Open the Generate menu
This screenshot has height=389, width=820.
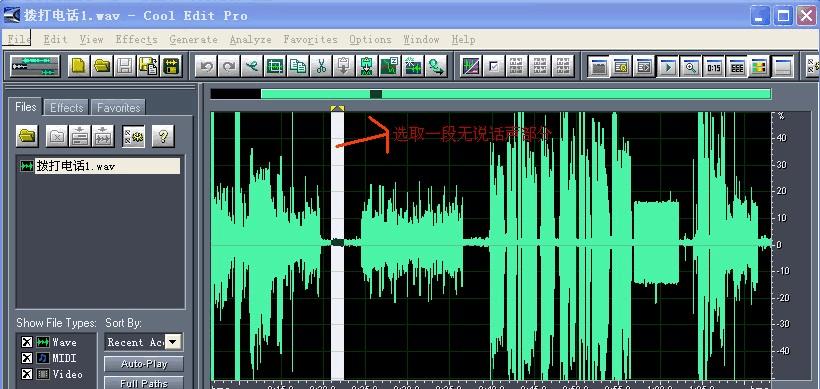(193, 39)
